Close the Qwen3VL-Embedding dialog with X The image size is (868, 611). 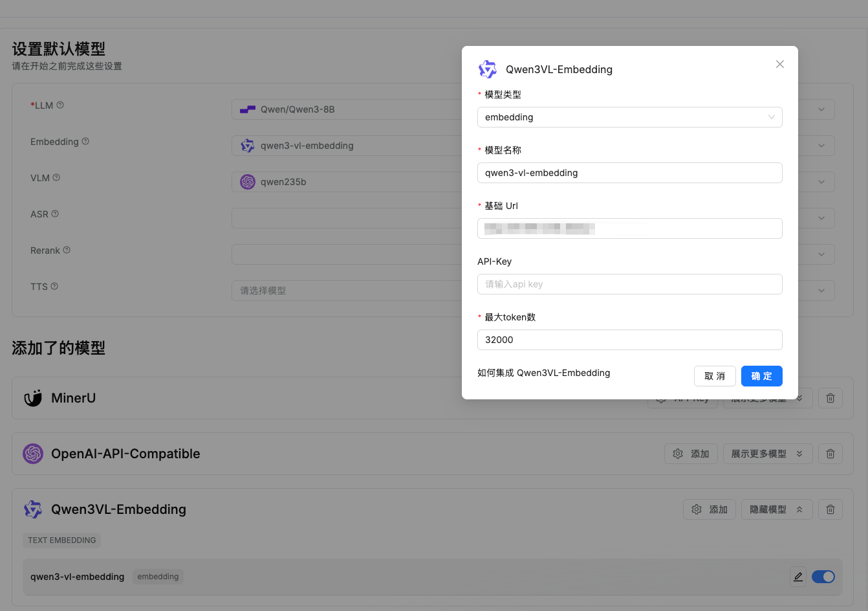coord(779,64)
